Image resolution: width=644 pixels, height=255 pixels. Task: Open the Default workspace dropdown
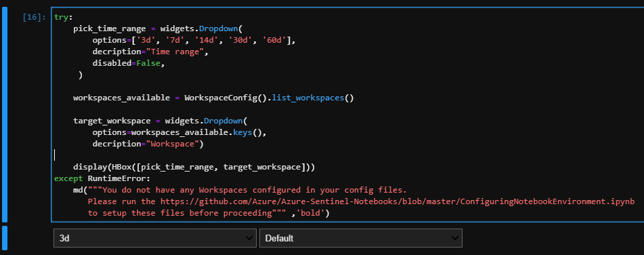(x=361, y=238)
